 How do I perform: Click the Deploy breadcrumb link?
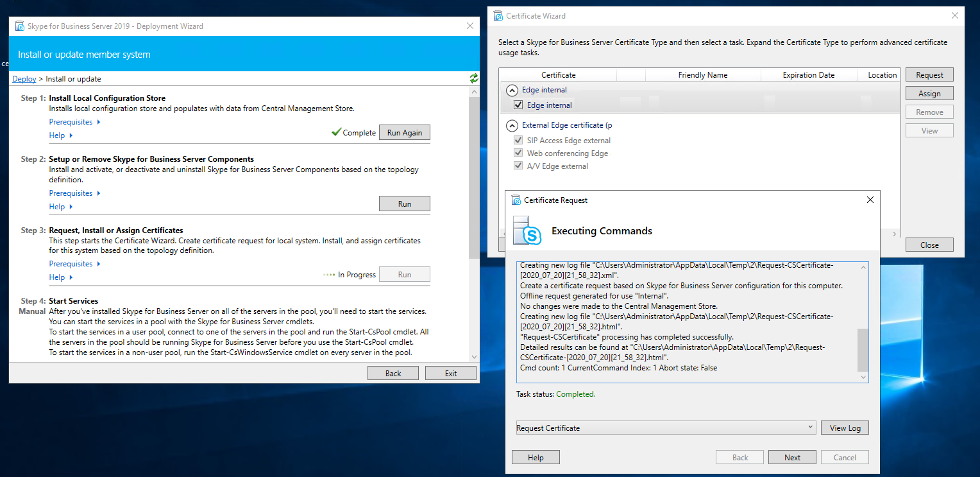[x=24, y=79]
